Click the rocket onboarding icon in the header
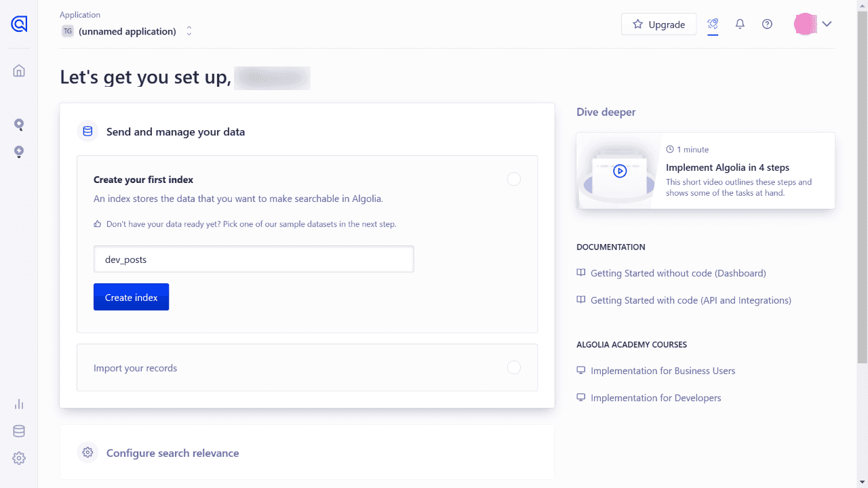The width and height of the screenshot is (868, 488). [x=713, y=24]
